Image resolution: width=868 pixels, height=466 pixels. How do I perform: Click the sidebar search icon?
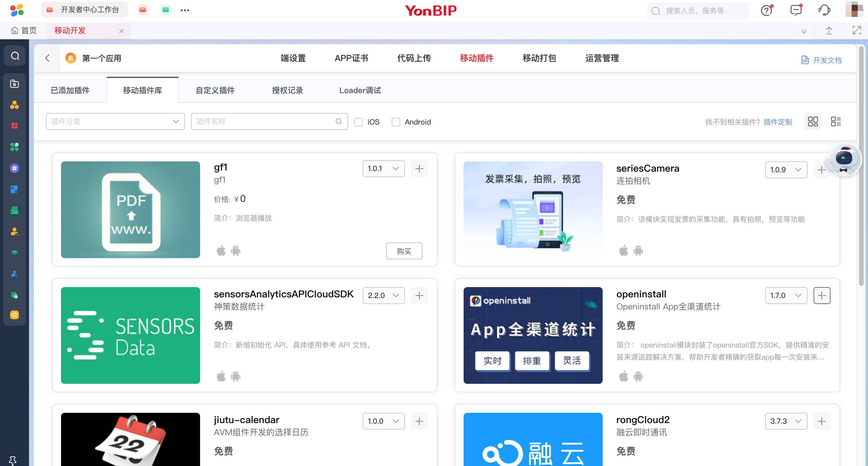15,56
